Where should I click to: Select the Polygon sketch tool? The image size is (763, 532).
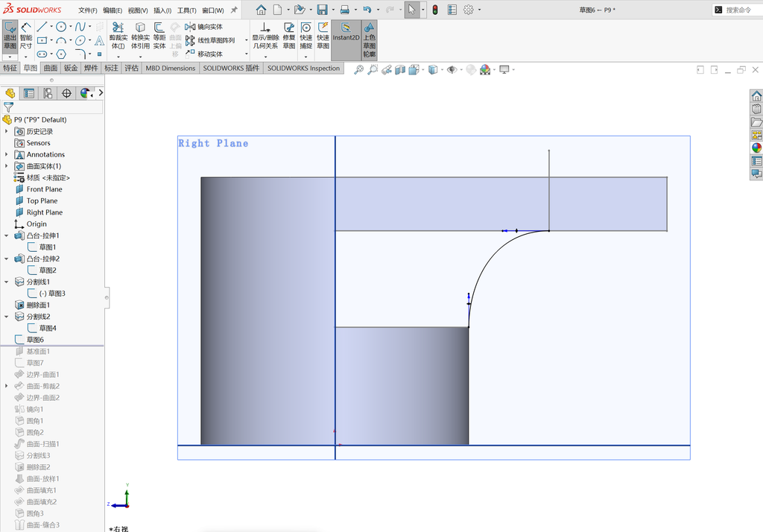(61, 54)
